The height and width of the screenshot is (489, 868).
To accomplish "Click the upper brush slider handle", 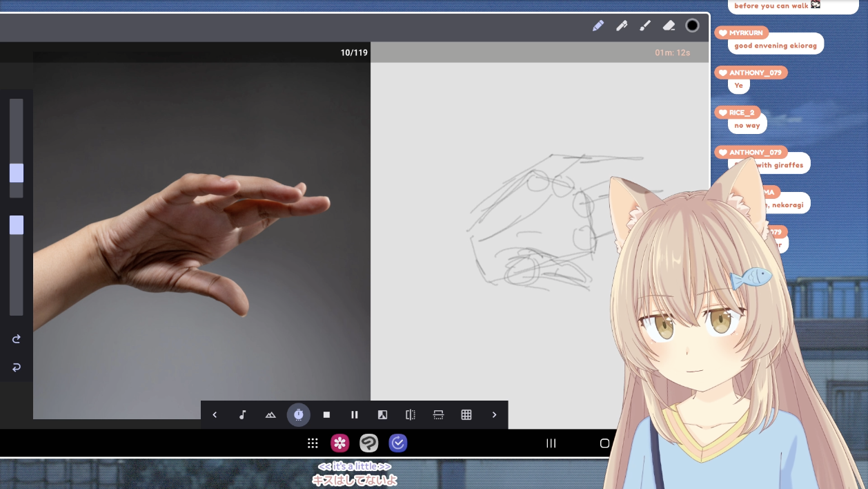I will point(17,173).
